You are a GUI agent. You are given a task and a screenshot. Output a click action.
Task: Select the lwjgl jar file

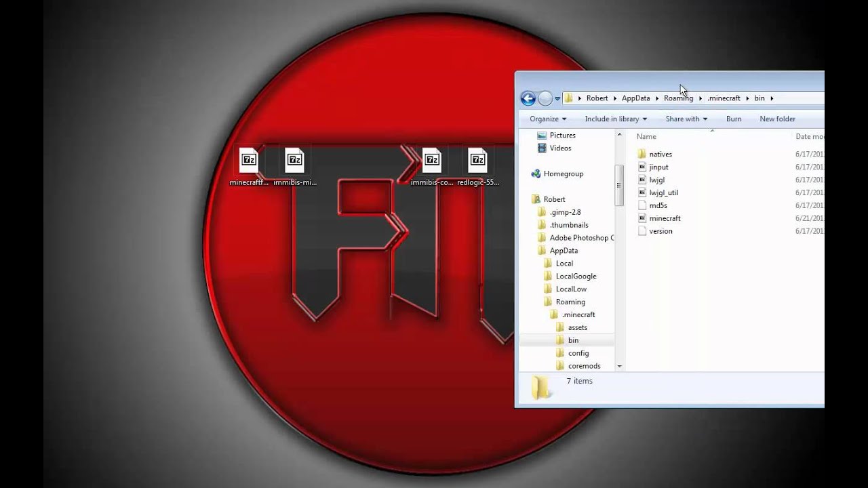(651, 180)
